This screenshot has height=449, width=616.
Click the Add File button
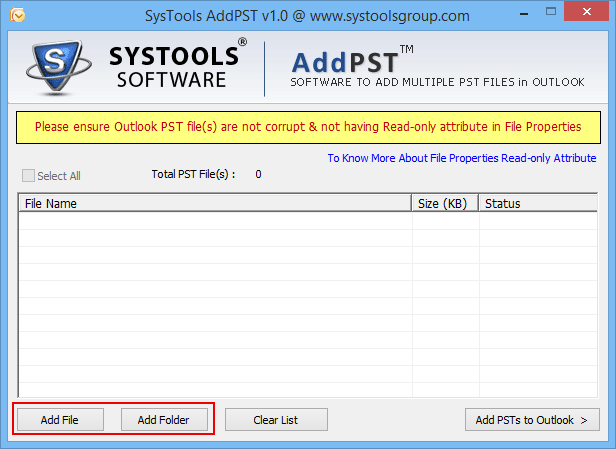[60, 420]
